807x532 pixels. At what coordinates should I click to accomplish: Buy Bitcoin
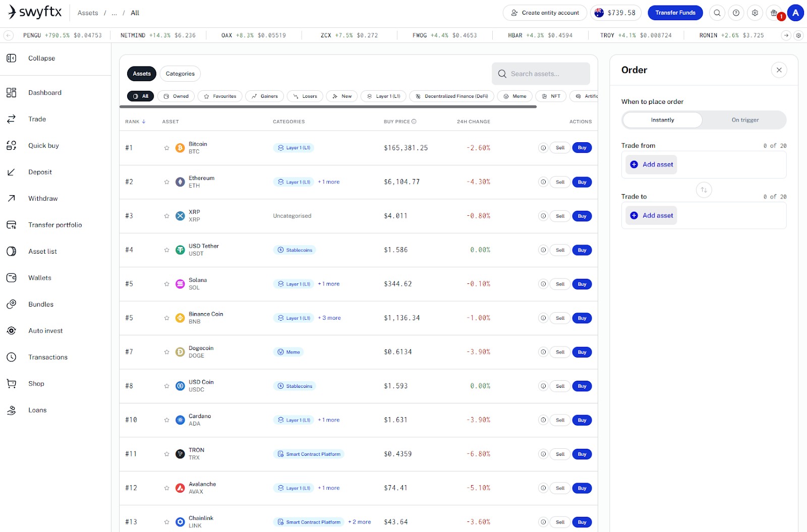[582, 148]
